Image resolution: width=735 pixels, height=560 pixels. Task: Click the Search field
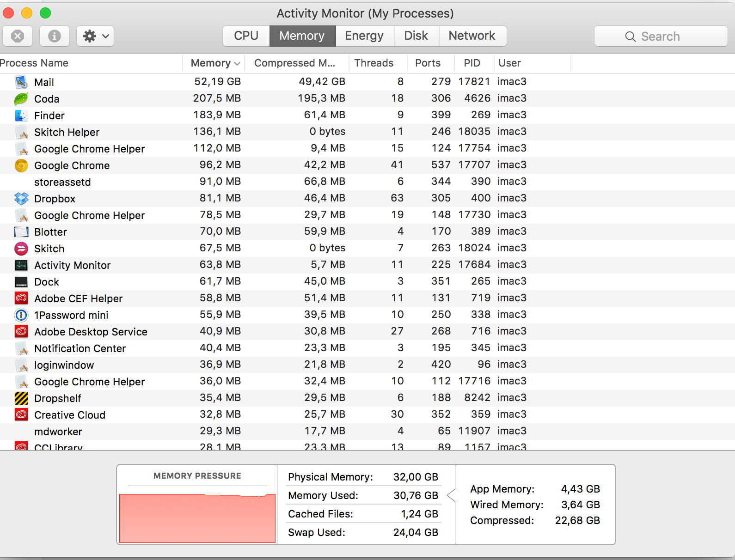[661, 36]
